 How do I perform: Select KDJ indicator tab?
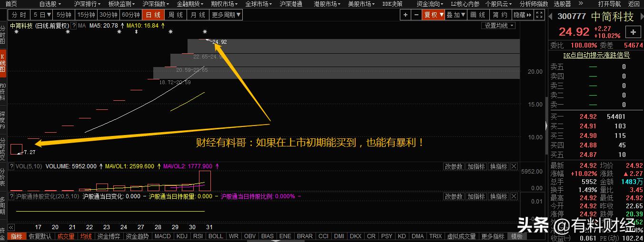pos(181,236)
